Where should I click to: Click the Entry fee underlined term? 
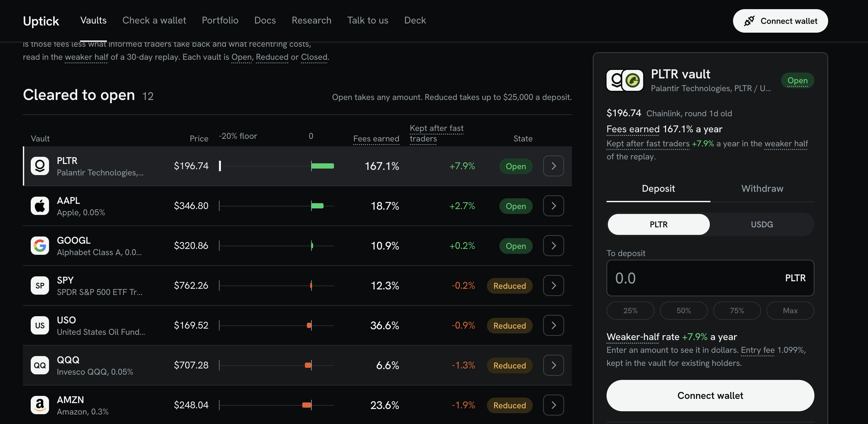click(758, 350)
